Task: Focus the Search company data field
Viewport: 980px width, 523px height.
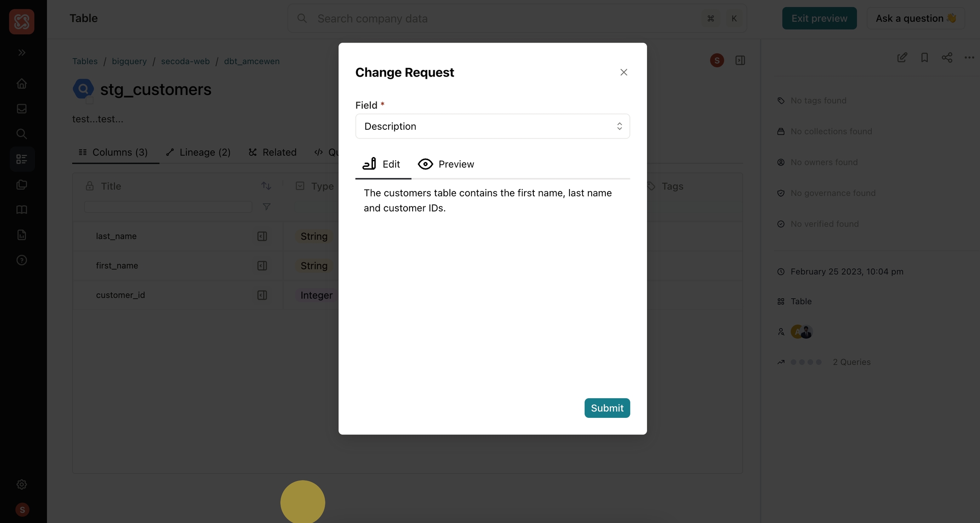Action: tap(517, 18)
